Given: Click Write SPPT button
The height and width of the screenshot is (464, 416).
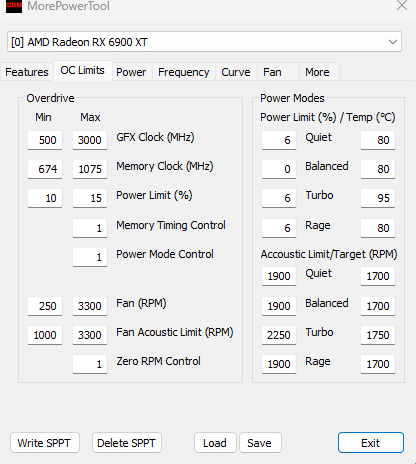Looking at the screenshot, I should coord(45,443).
